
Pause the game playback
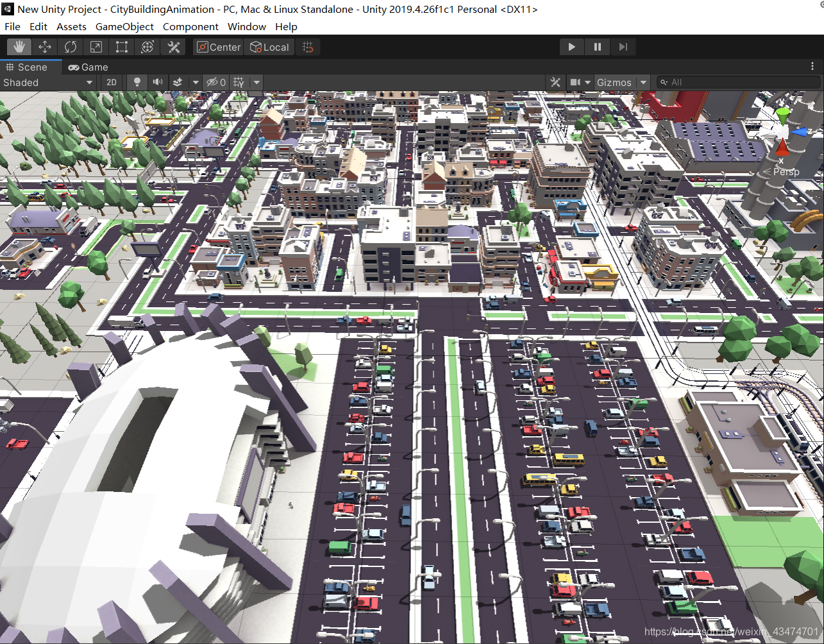pos(597,47)
